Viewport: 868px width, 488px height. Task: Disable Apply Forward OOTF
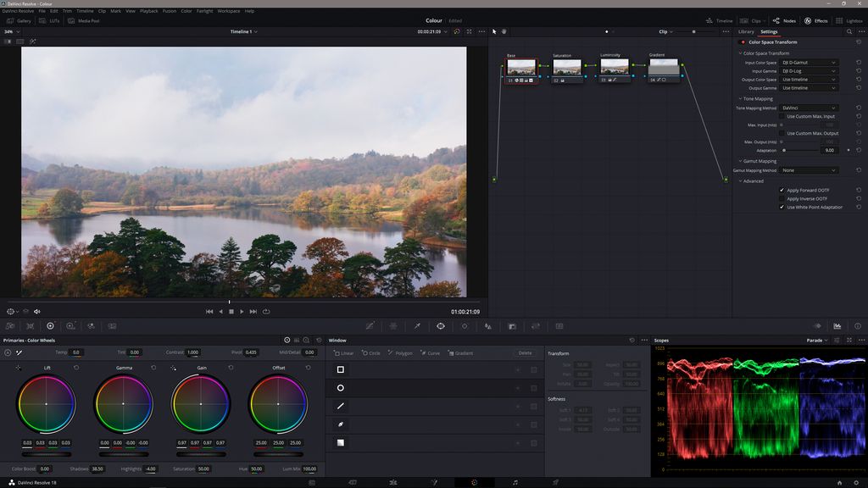(782, 189)
